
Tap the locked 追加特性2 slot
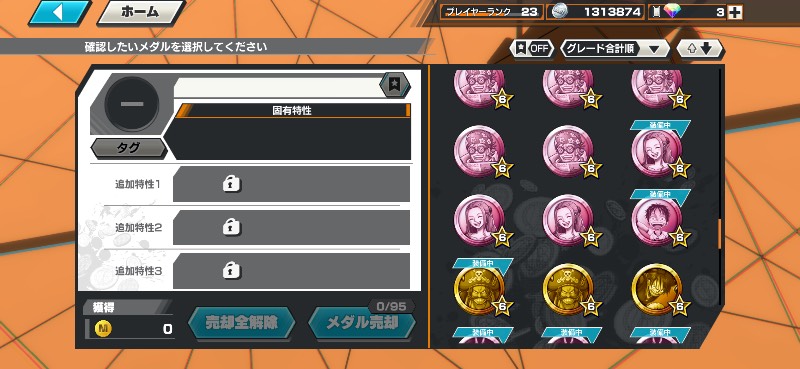pos(291,227)
